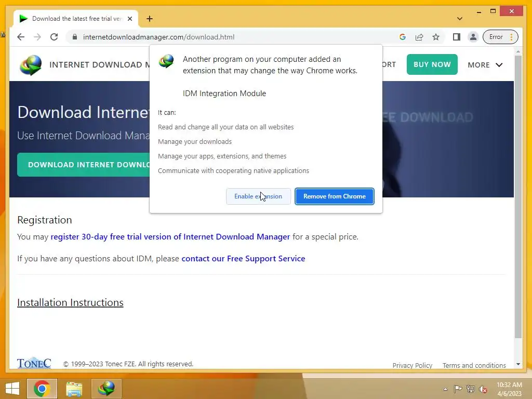
Task: Toggle the Chrome side panel icon
Action: [x=457, y=37]
